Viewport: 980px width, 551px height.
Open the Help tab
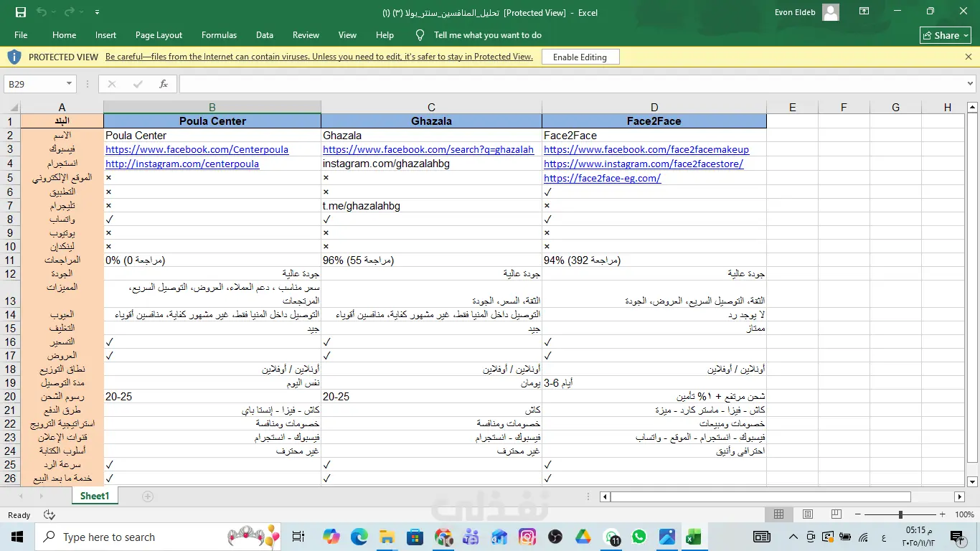tap(385, 35)
